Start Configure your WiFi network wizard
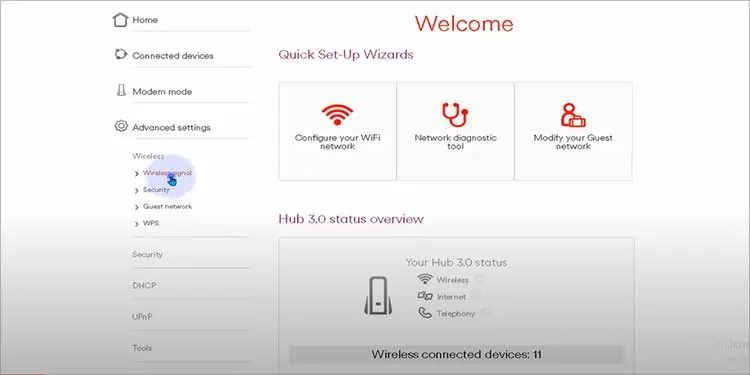This screenshot has height=375, width=750. coord(337,131)
